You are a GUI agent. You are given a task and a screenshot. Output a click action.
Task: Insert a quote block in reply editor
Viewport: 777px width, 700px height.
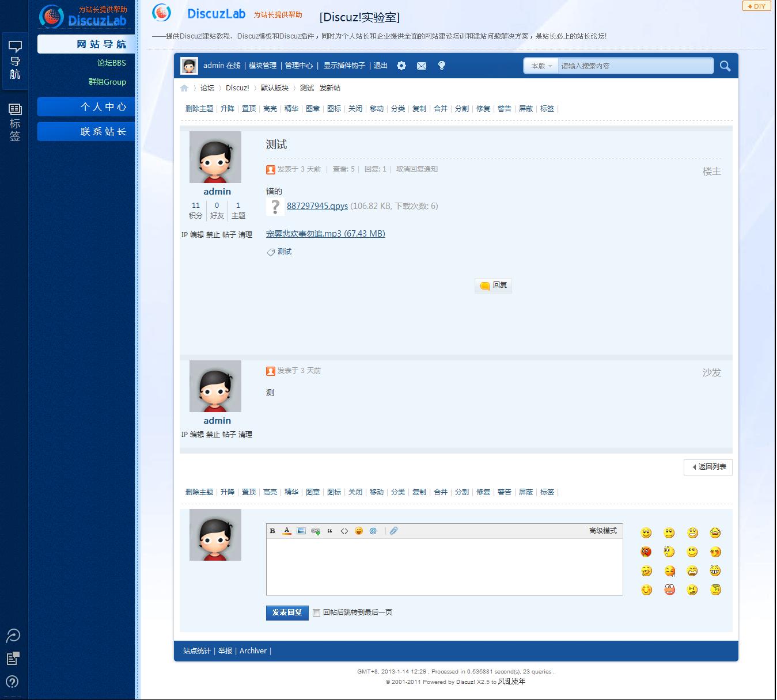point(330,531)
